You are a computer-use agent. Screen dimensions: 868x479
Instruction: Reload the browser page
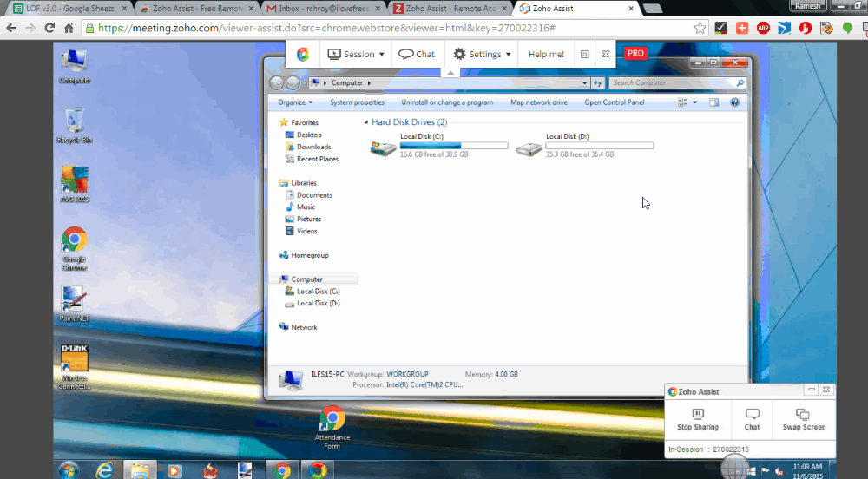pos(49,28)
